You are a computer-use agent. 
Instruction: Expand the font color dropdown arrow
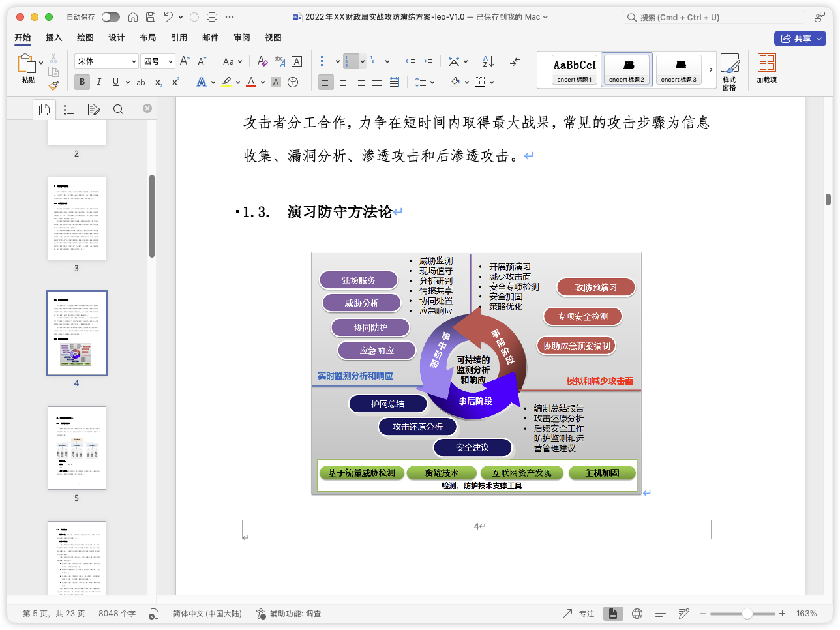(263, 82)
